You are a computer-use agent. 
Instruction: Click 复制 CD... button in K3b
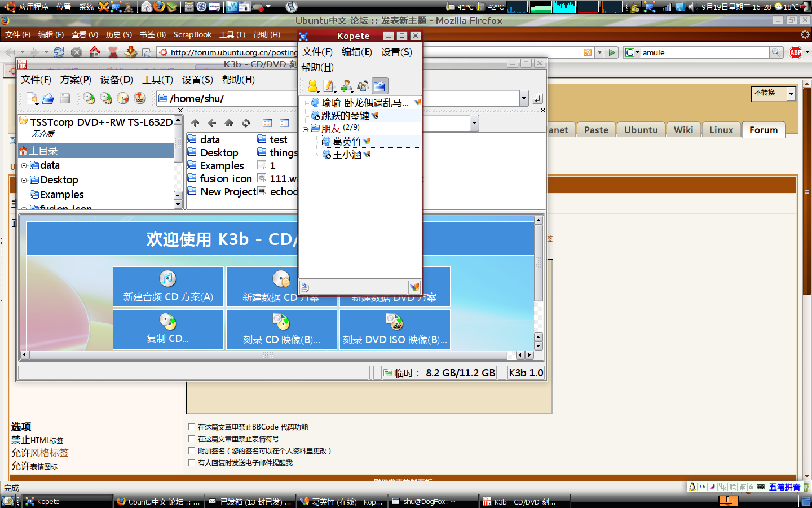coord(168,330)
